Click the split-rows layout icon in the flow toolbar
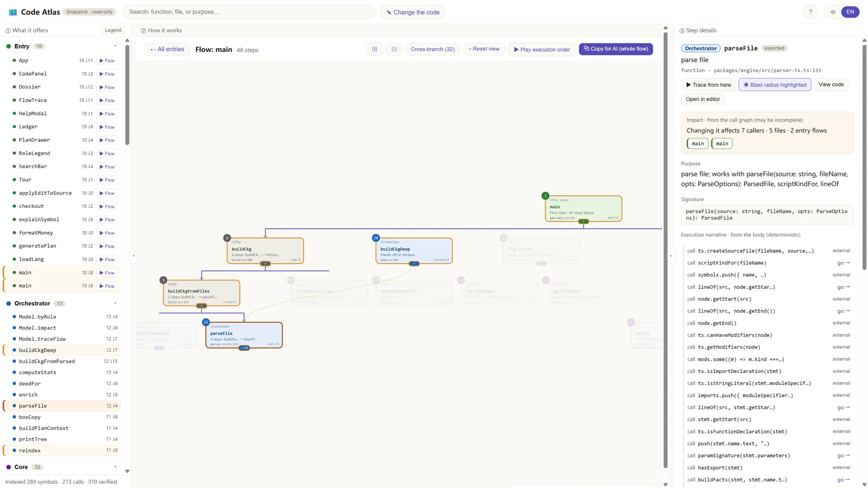 (394, 49)
